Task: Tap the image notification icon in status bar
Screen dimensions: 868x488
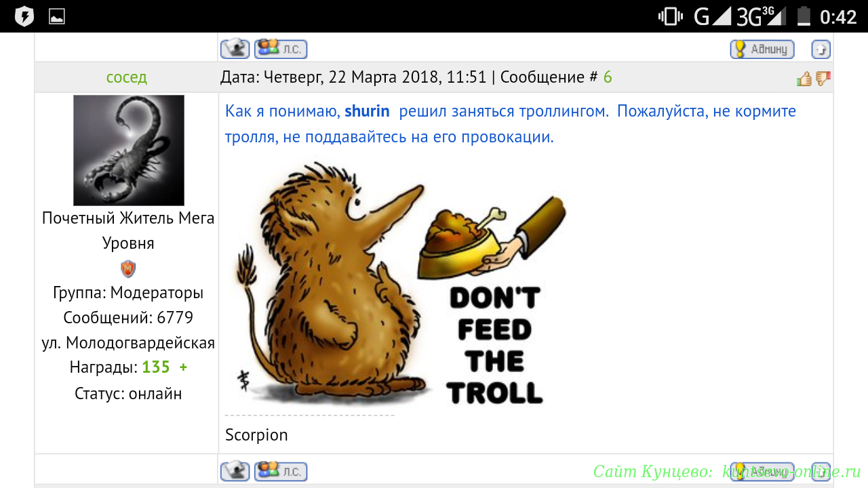Action: click(x=57, y=16)
